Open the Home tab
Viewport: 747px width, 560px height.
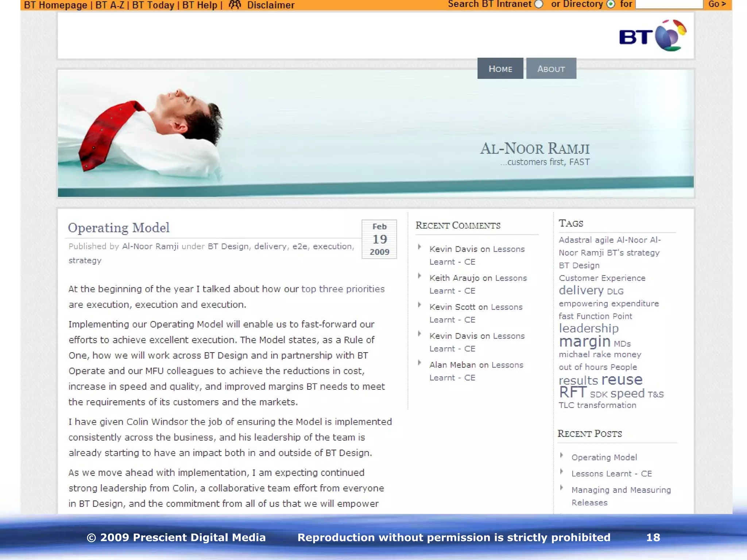pyautogui.click(x=500, y=69)
